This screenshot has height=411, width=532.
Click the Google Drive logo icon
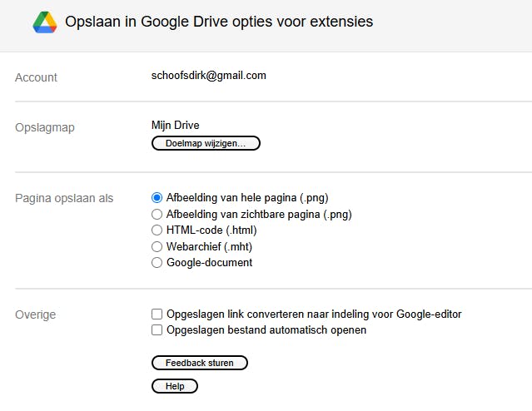[x=45, y=22]
